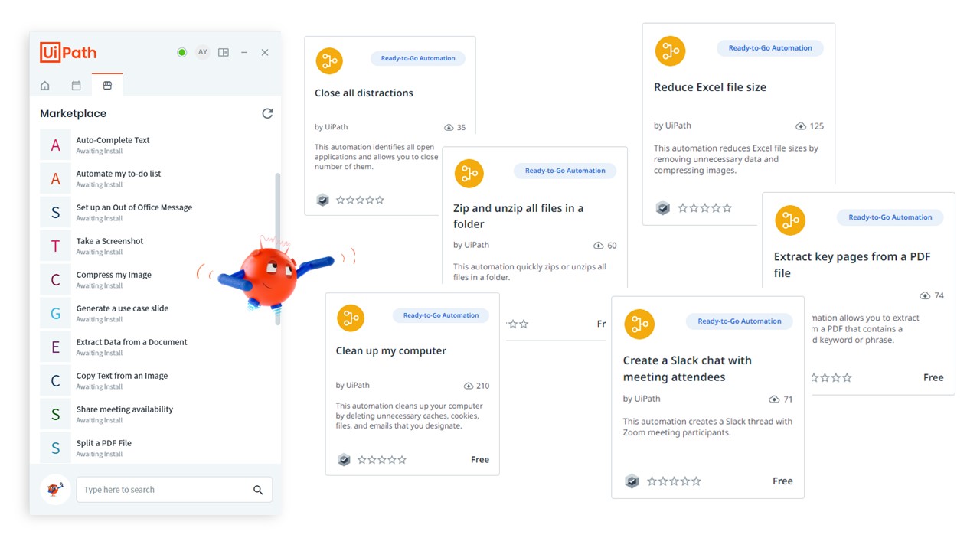Click download count icon on Clean up my computer
980x551 pixels.
pyautogui.click(x=469, y=386)
